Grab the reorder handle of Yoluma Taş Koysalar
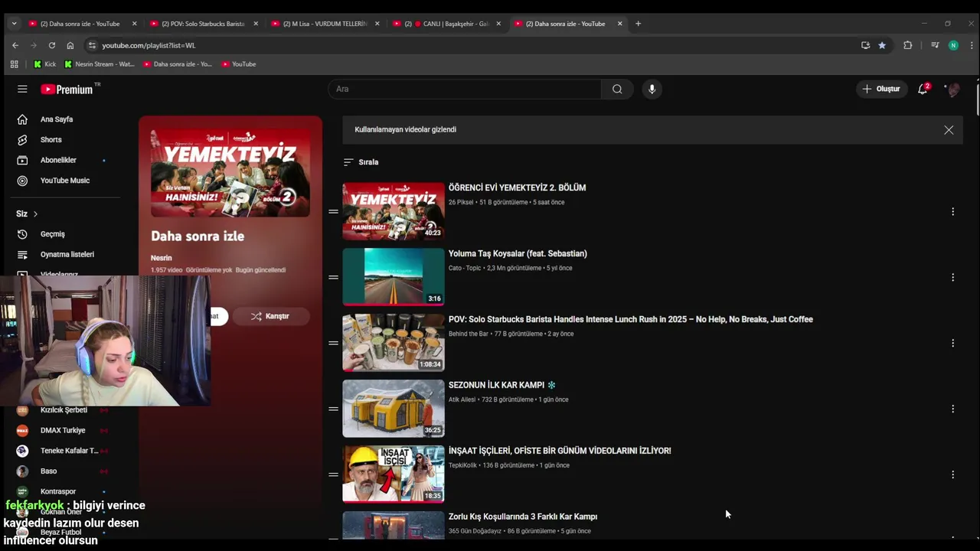This screenshot has height=551, width=980. tap(333, 277)
